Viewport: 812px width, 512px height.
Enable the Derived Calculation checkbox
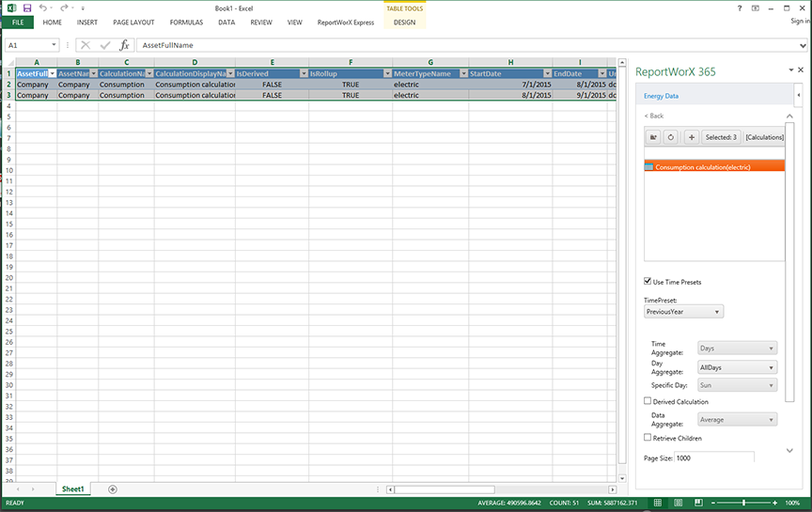tap(648, 402)
